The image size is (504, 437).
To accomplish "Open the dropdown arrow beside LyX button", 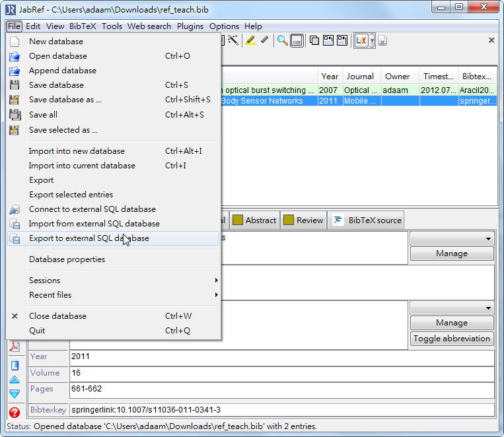I will click(x=372, y=41).
